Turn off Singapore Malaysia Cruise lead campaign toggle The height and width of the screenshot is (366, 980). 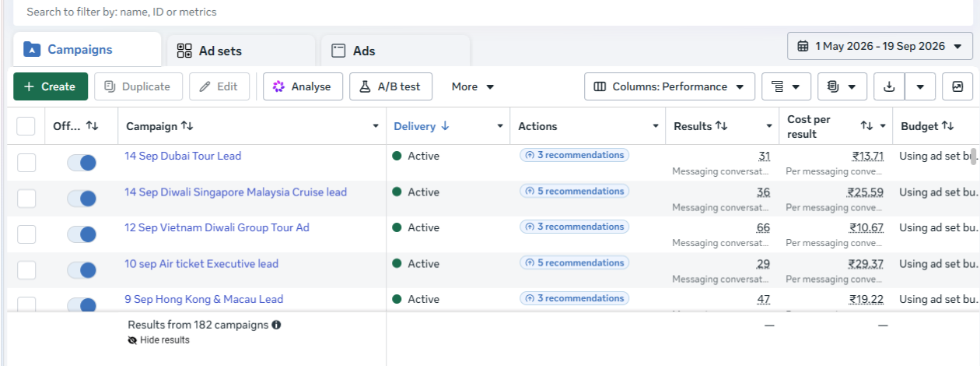[82, 199]
